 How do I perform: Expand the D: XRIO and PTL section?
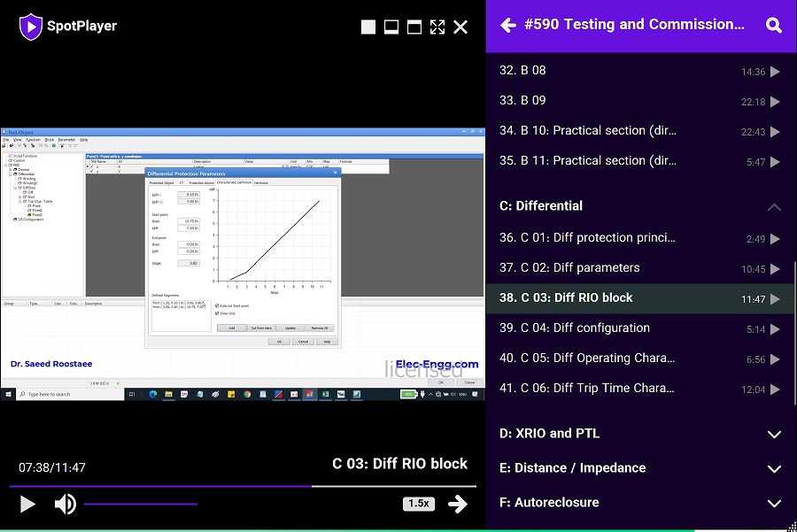774,434
